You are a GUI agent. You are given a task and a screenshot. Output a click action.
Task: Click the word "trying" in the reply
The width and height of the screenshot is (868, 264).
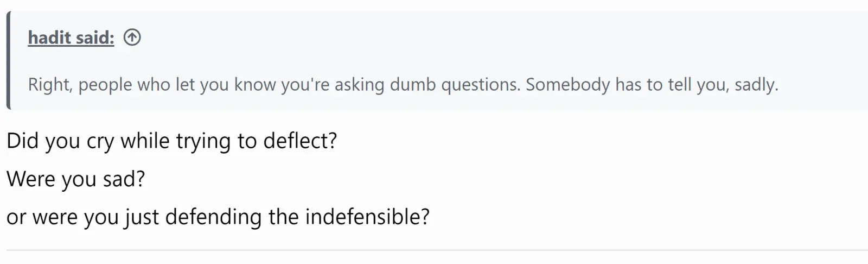pos(203,141)
